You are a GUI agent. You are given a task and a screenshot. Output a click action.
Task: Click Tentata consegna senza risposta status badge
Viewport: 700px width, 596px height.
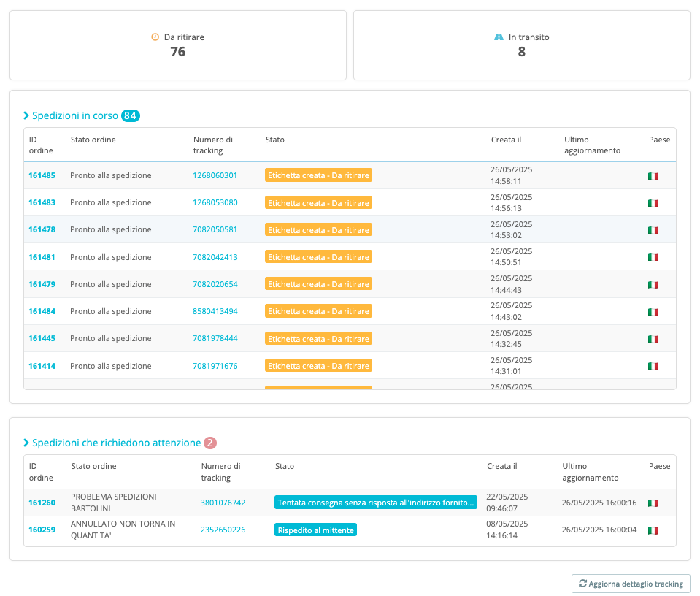[375, 503]
